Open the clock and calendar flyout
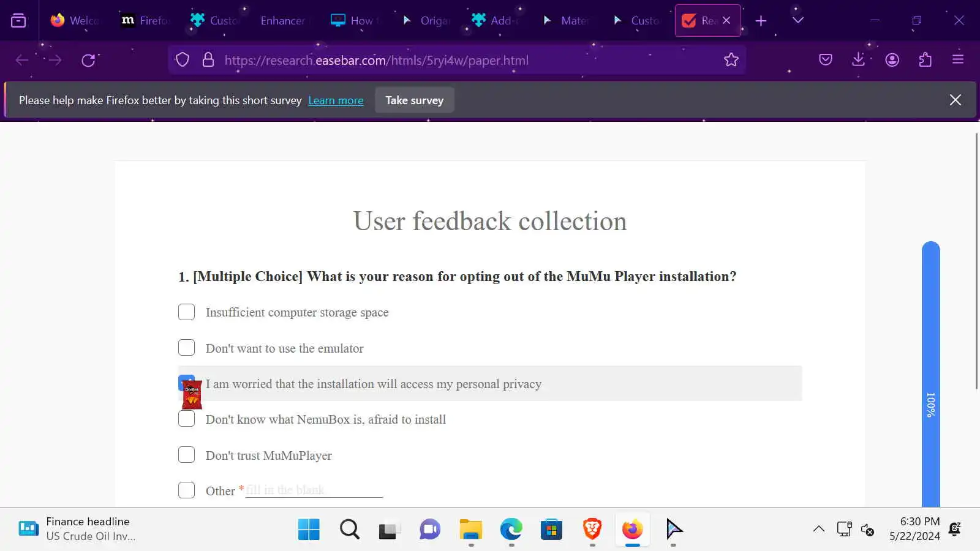The image size is (980, 551). pyautogui.click(x=914, y=529)
